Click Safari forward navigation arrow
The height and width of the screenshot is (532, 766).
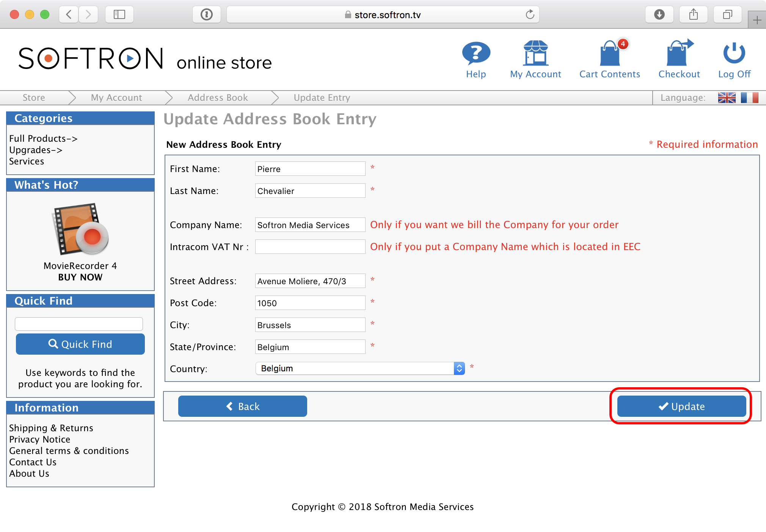click(88, 15)
